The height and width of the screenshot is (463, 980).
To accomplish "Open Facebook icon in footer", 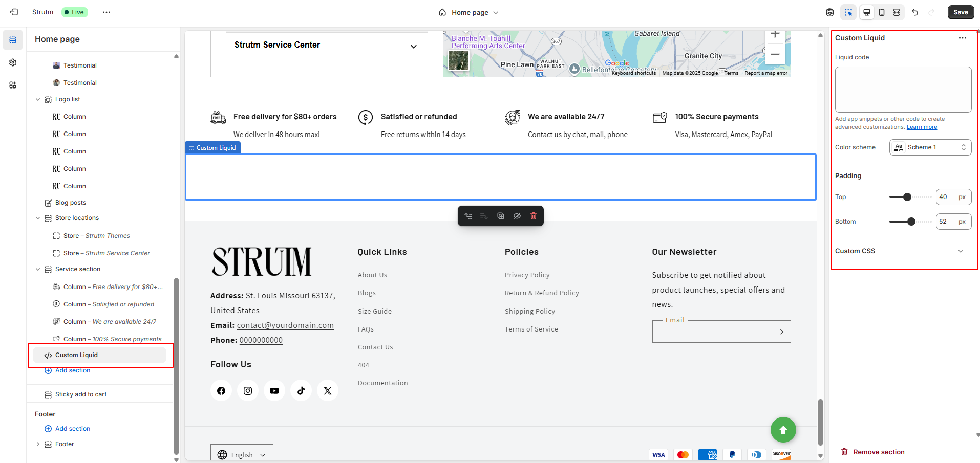I will pos(221,391).
